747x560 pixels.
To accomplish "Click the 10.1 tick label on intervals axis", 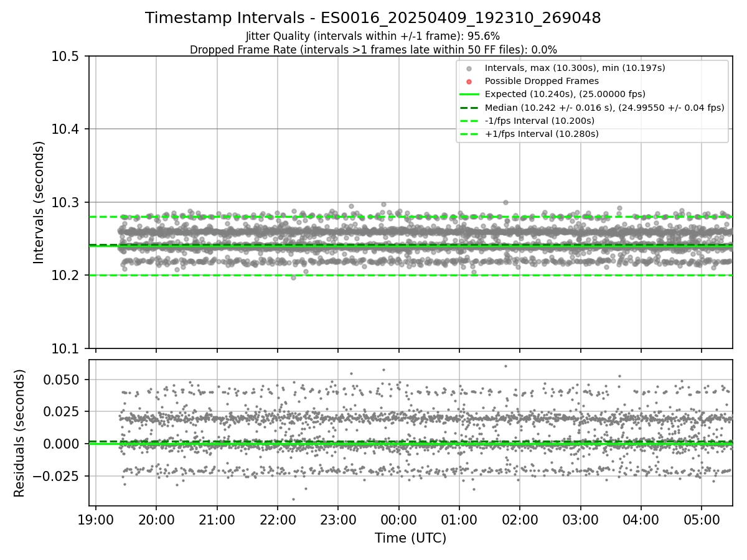I will coord(67,348).
